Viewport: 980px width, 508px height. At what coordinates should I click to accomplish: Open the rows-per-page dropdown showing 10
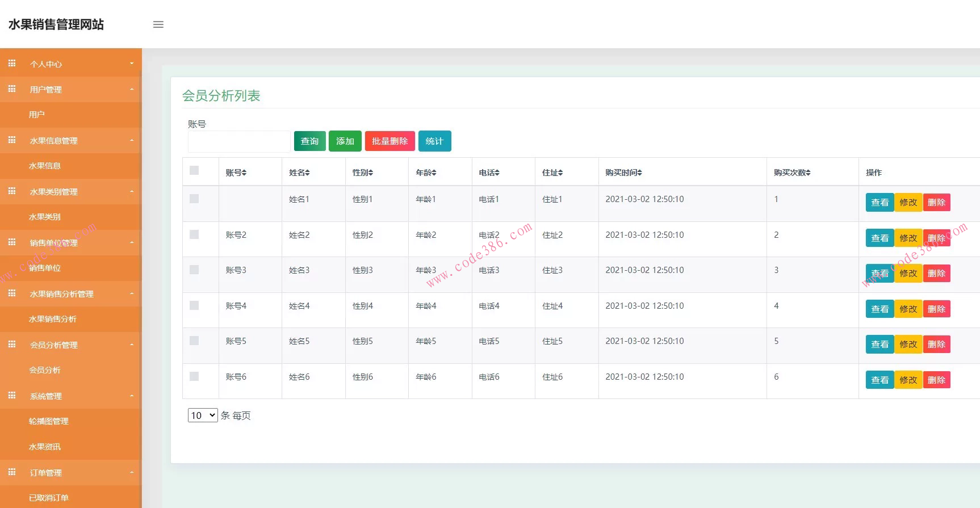203,415
